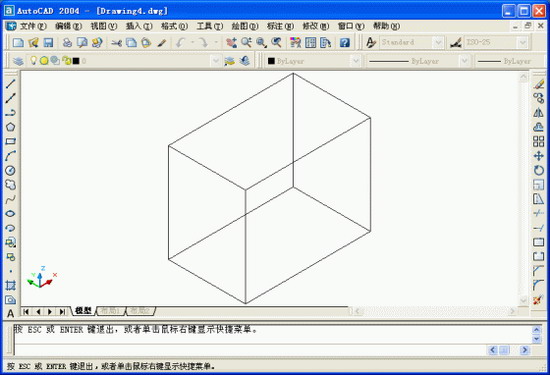Screen dimensions: 550x375
Task: Click command window scroll up arrow
Action: (536, 329)
